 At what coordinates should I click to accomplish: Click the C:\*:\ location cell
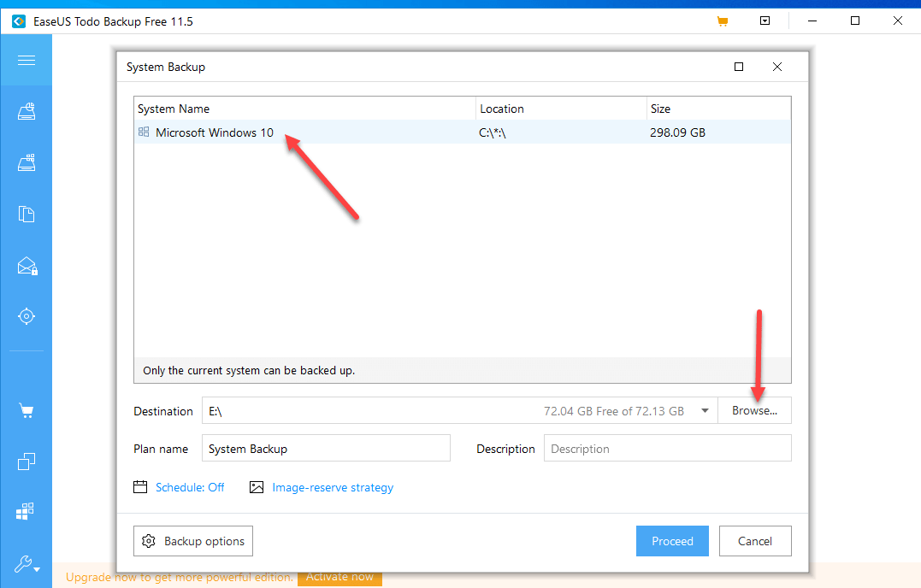point(493,132)
